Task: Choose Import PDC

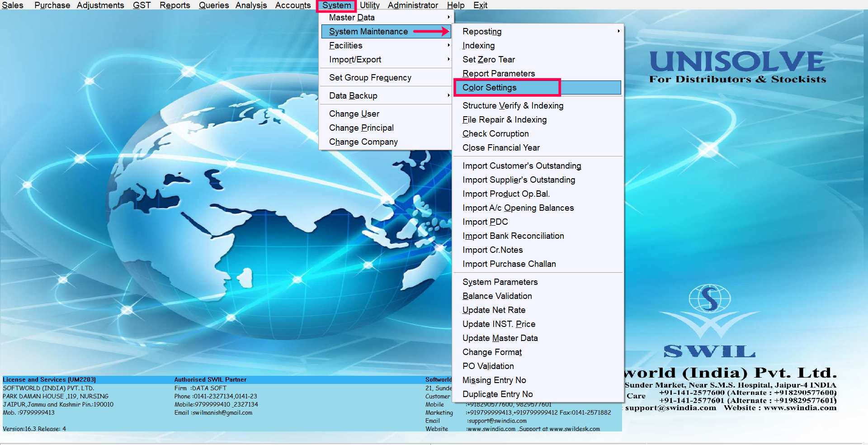Action: pos(538,222)
